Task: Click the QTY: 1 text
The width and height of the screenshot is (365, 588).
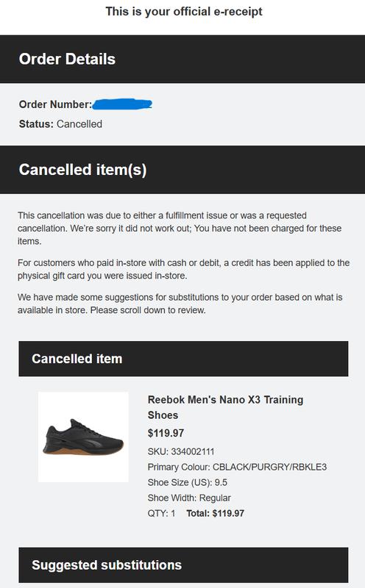Action: [161, 513]
